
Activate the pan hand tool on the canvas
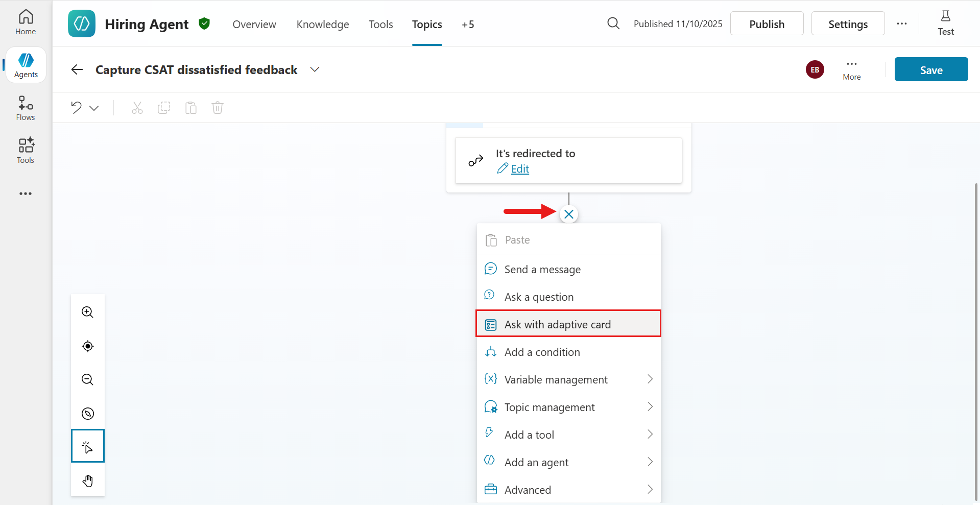coord(87,480)
